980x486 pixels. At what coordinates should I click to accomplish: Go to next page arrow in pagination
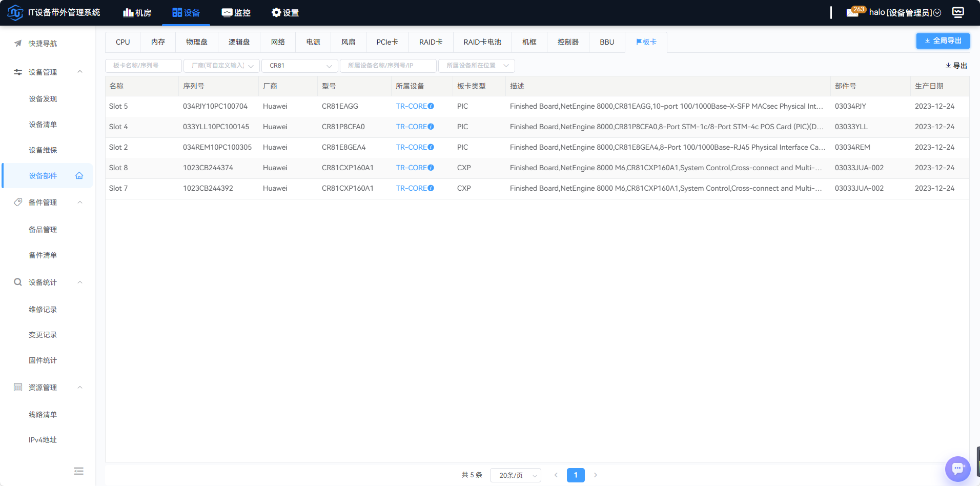[596, 475]
